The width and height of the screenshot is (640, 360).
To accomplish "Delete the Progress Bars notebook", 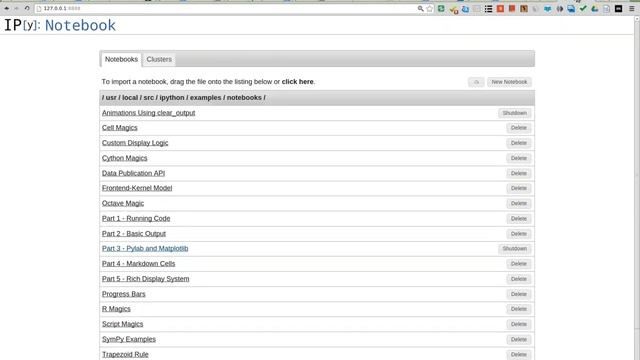I will [x=519, y=294].
